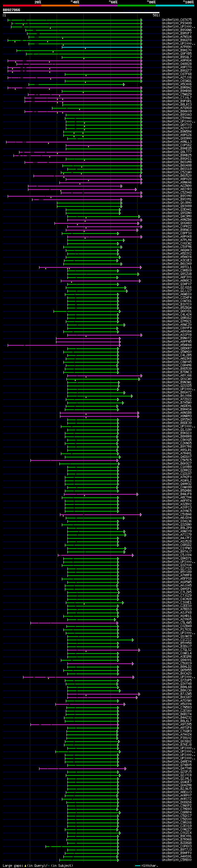197x868 pixels.
Task: Open hit UniRef100_B9MXF7
Action: click(x=177, y=33)
